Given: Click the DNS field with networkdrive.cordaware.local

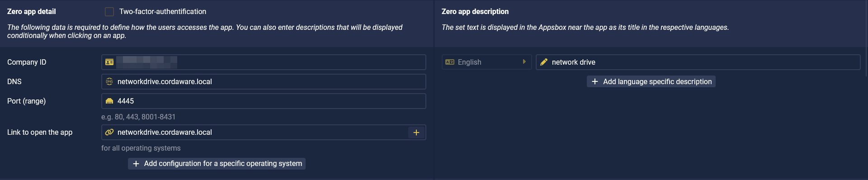Looking at the screenshot, I should click(x=264, y=81).
